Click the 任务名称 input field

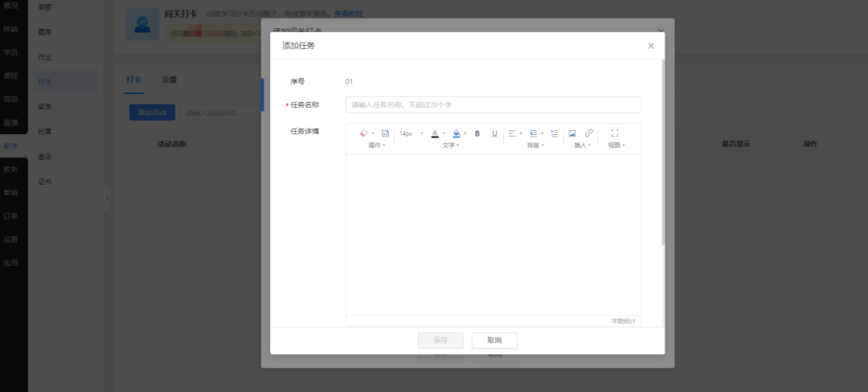[x=493, y=104]
